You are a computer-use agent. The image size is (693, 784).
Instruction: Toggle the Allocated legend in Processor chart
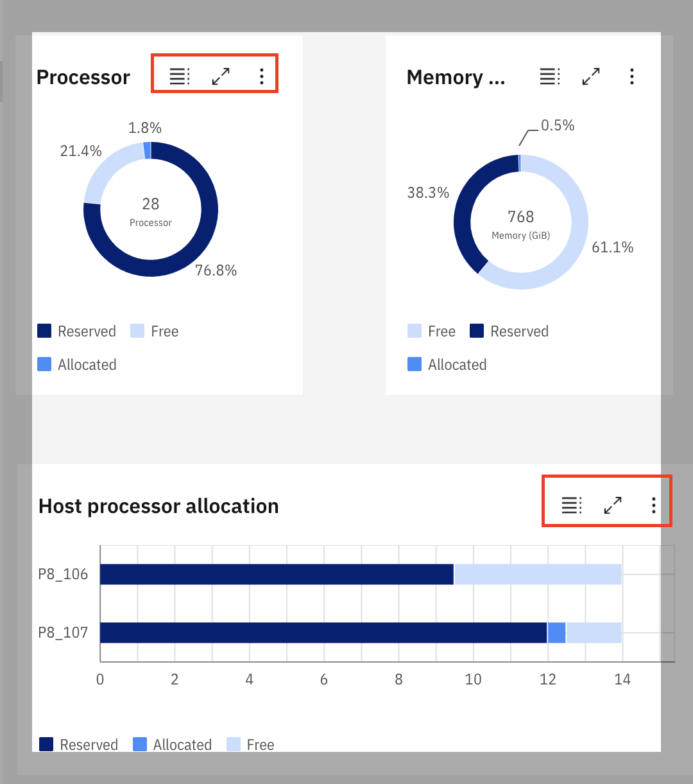[87, 364]
